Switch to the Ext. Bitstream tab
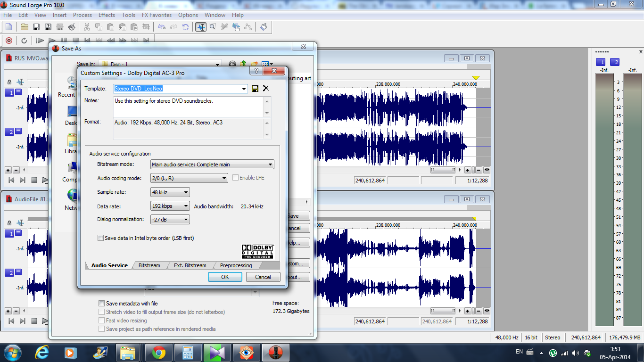Screen dimensions: 644x362 coord(190,265)
